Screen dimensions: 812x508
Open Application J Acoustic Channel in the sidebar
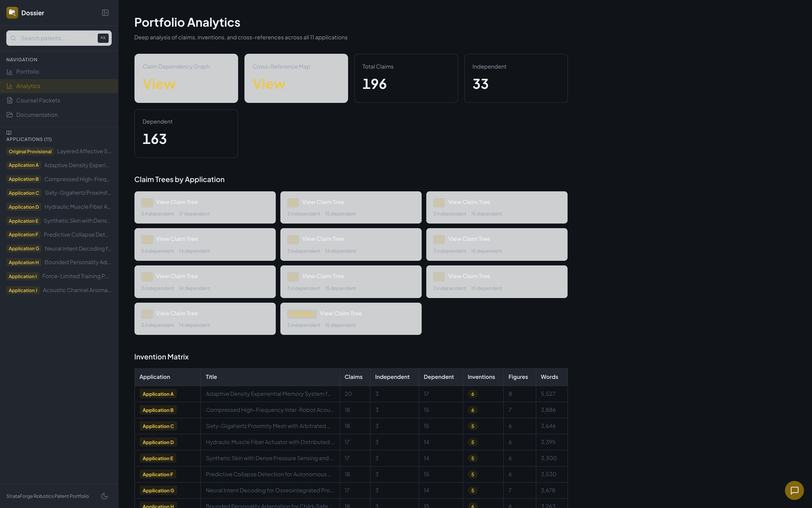(x=59, y=291)
